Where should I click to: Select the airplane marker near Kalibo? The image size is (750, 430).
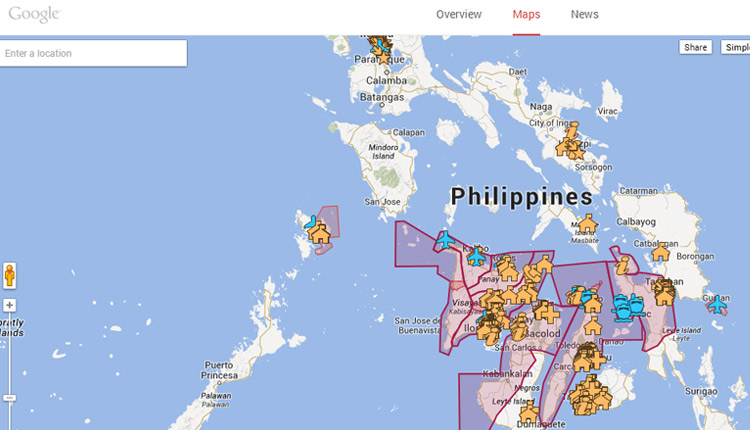[x=445, y=240]
